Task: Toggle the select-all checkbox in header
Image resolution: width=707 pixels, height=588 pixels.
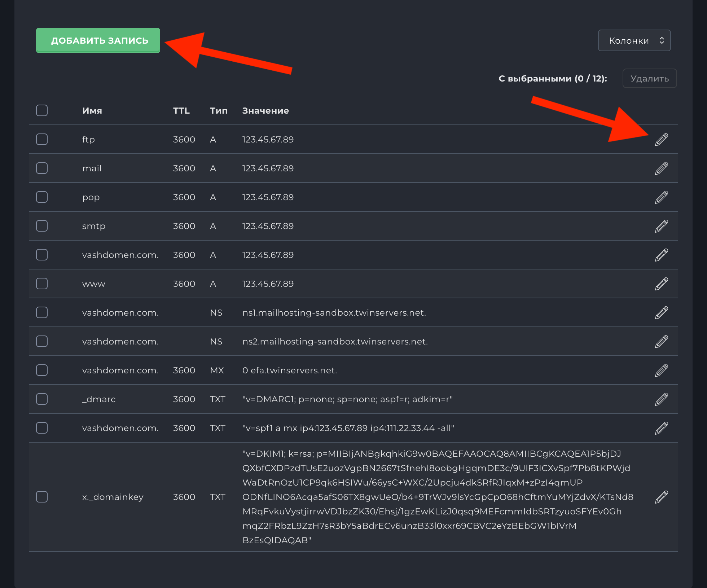Action: coord(42,110)
